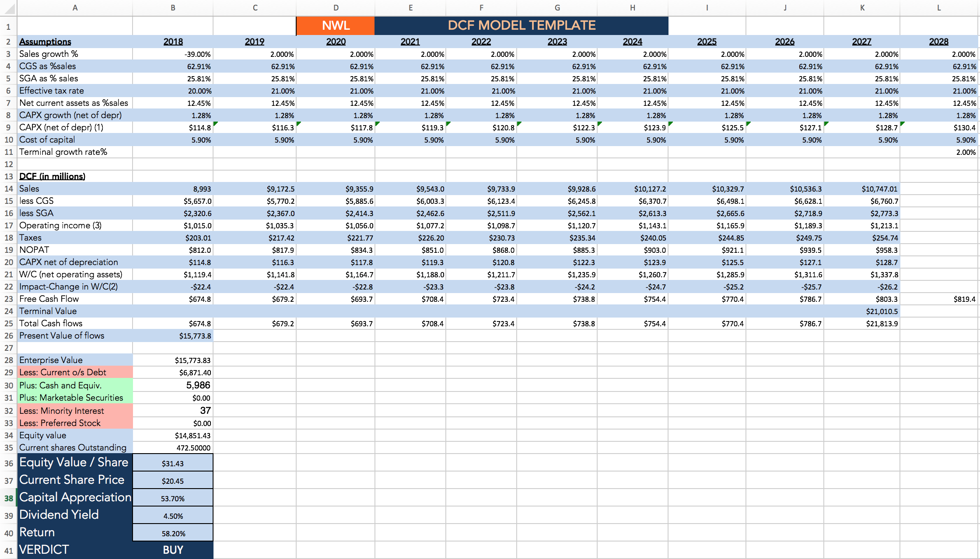Click the -39.00% sales growth cell
This screenshot has height=559, width=980.
(x=173, y=54)
